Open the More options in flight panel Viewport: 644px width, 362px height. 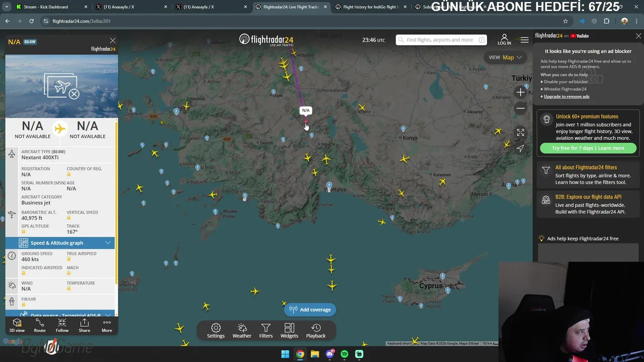pos(107,325)
